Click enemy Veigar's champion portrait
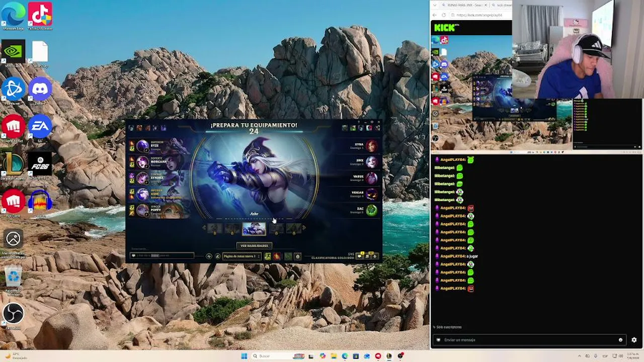Image resolution: width=644 pixels, height=362 pixels. [x=371, y=194]
